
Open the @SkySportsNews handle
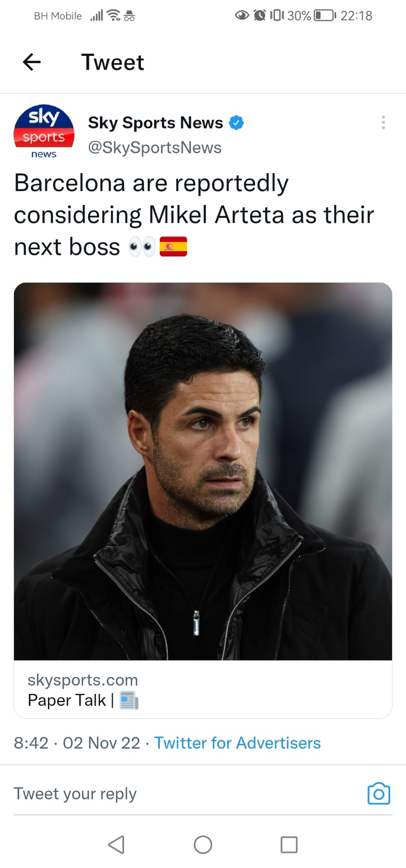pyautogui.click(x=154, y=148)
